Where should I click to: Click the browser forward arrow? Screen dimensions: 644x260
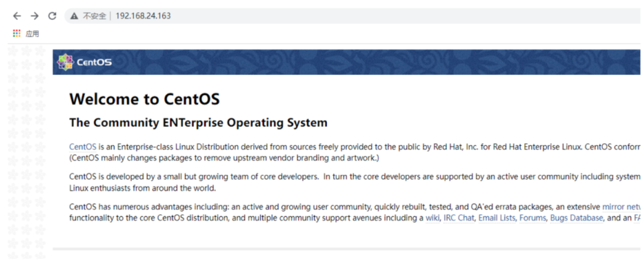point(35,16)
